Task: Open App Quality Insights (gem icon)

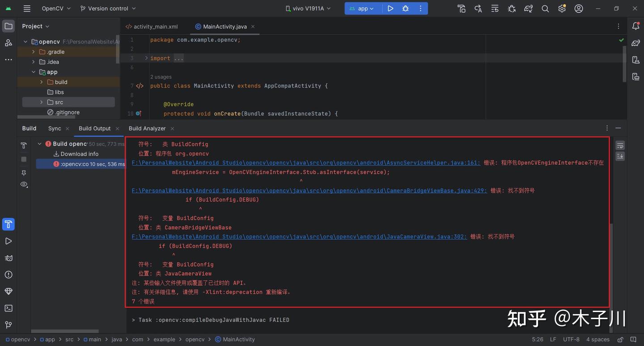Action: [x=8, y=291]
